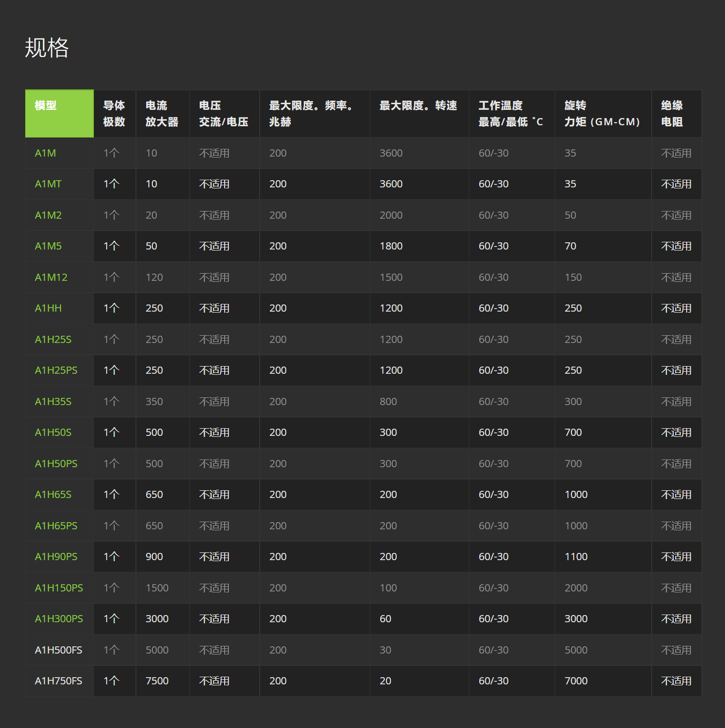The height and width of the screenshot is (728, 725).
Task: Open the A1H65S model link
Action: coord(53,494)
